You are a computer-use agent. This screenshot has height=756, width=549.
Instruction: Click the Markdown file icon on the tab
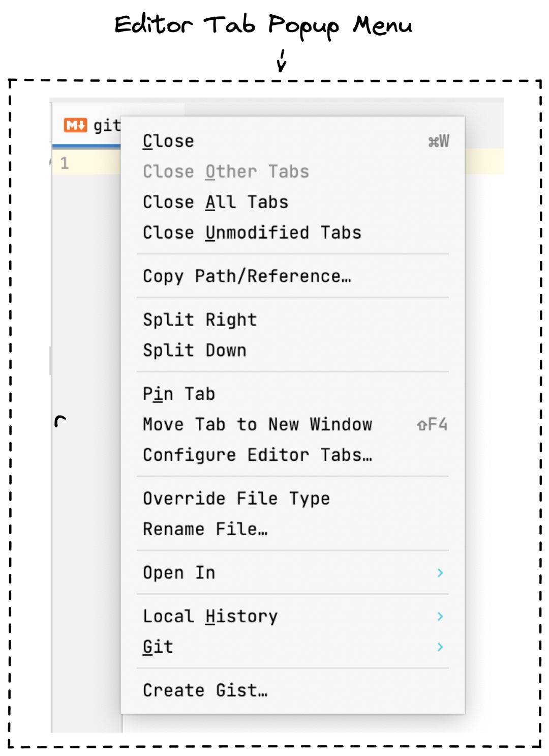click(75, 124)
